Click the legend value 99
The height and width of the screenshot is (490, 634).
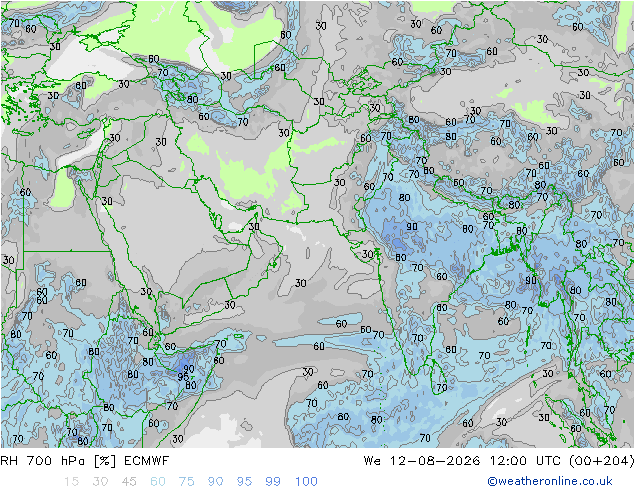[x=273, y=481]
